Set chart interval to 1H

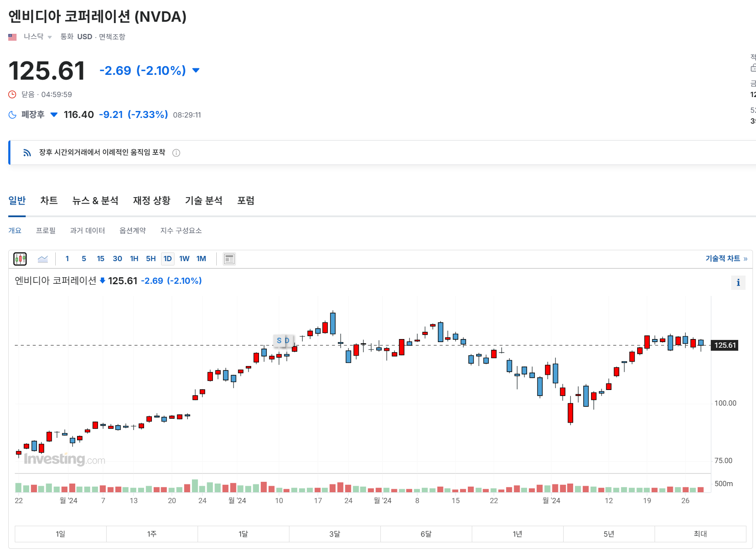134,259
